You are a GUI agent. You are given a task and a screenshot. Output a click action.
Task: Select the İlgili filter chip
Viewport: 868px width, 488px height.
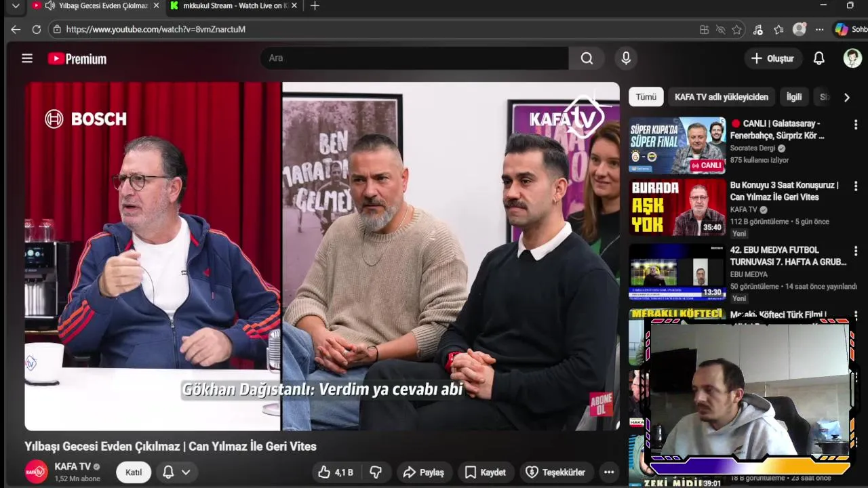click(x=794, y=97)
